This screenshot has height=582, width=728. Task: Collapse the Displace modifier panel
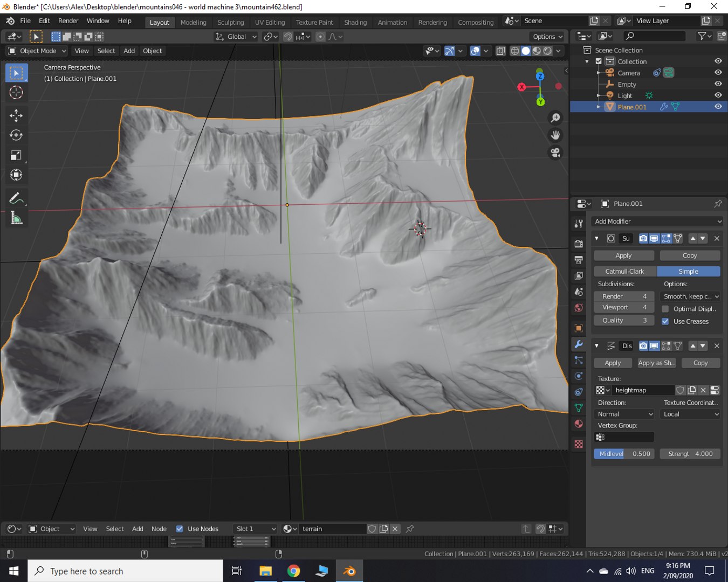(x=596, y=346)
